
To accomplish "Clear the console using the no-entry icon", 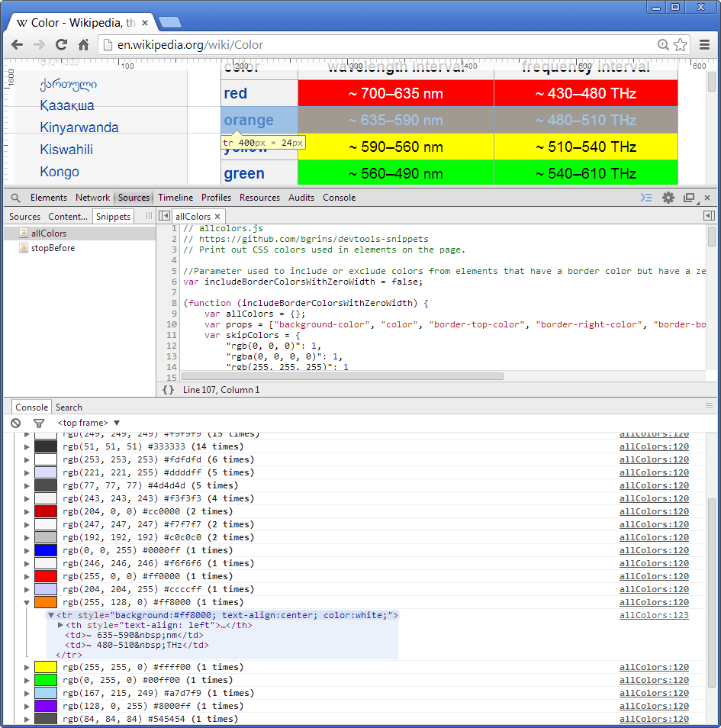I will tap(15, 423).
